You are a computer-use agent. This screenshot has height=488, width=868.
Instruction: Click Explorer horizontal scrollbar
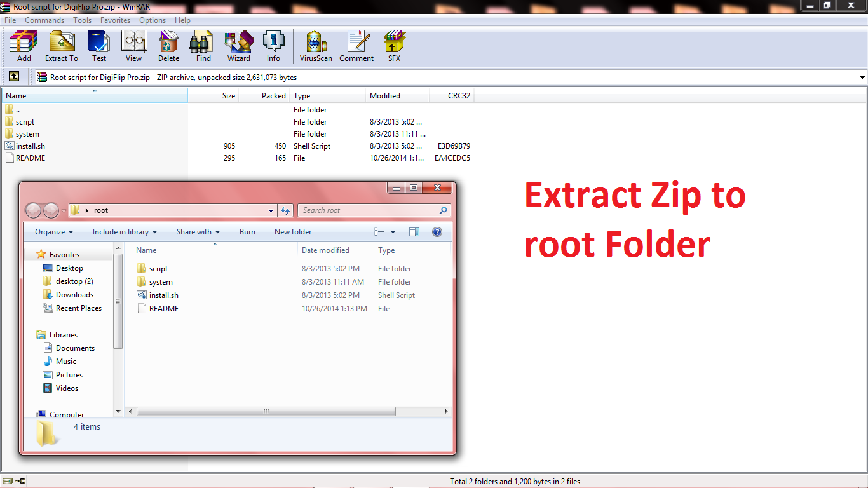267,412
